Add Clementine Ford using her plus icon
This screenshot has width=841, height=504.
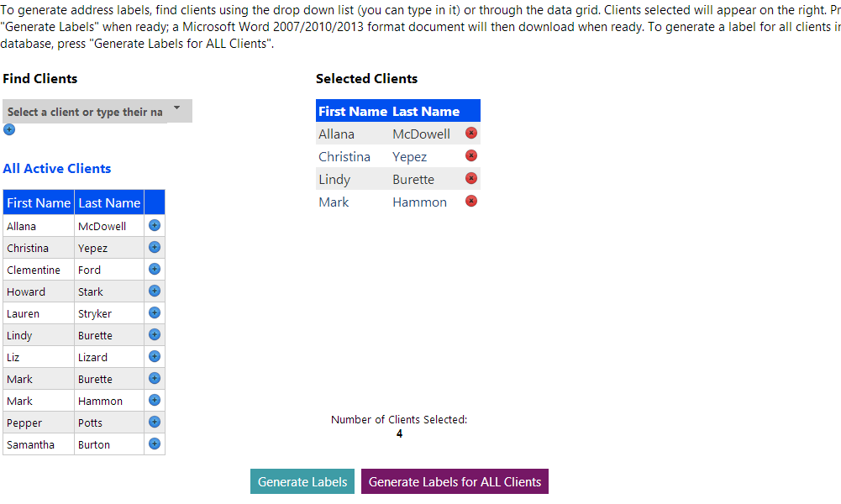154,269
